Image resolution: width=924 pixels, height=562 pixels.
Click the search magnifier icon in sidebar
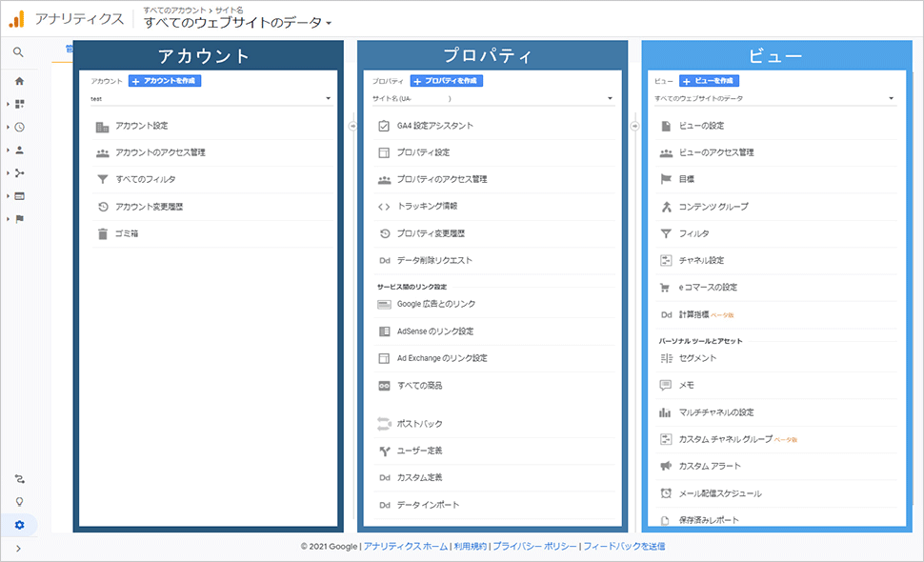[18, 52]
